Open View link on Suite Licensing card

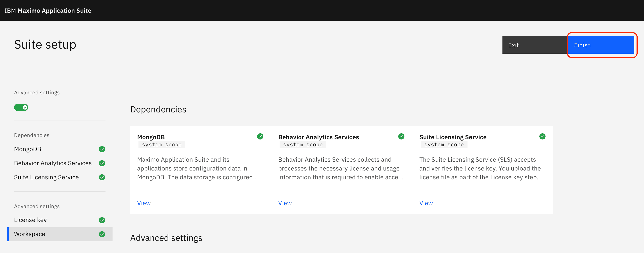click(426, 203)
